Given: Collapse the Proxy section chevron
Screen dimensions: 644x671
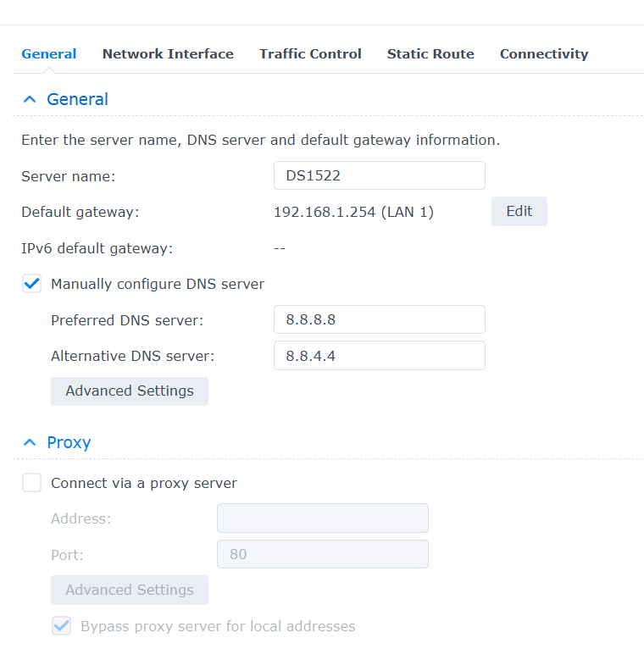Looking at the screenshot, I should pyautogui.click(x=30, y=442).
